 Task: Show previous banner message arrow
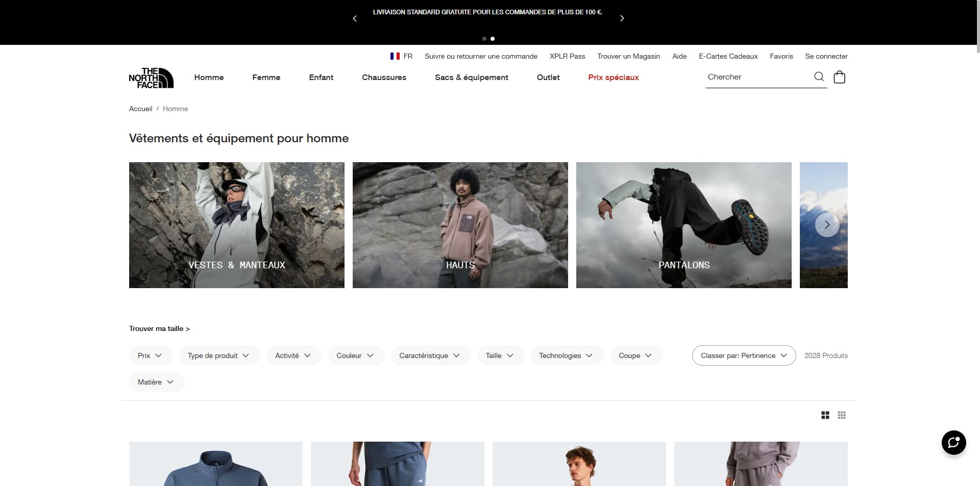tap(355, 18)
